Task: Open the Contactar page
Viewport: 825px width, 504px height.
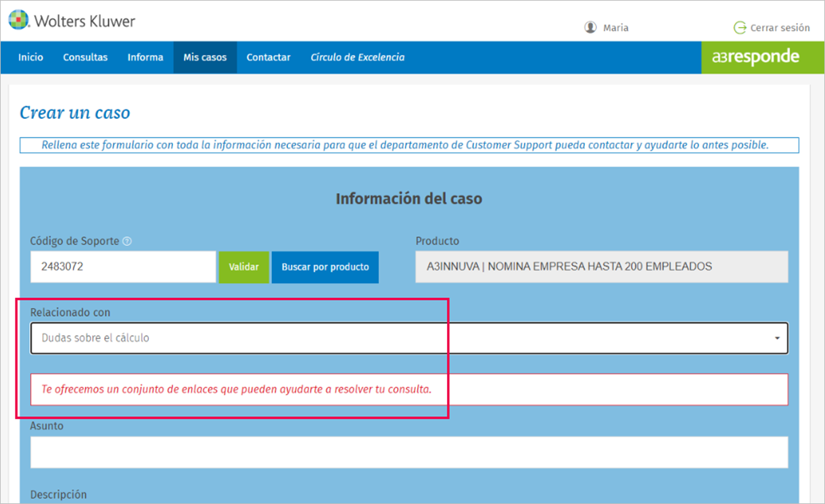Action: coord(268,57)
